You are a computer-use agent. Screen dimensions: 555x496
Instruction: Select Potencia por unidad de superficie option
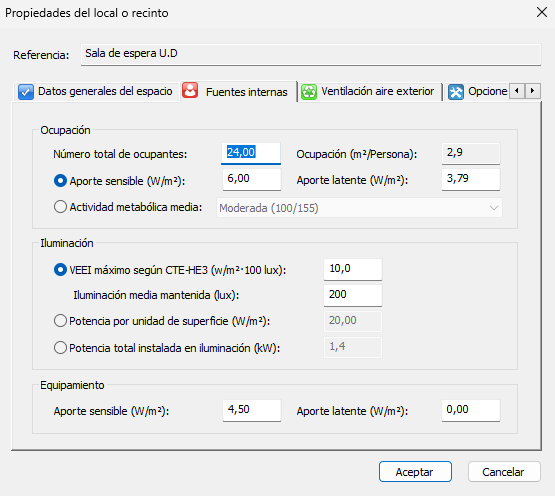(60, 321)
